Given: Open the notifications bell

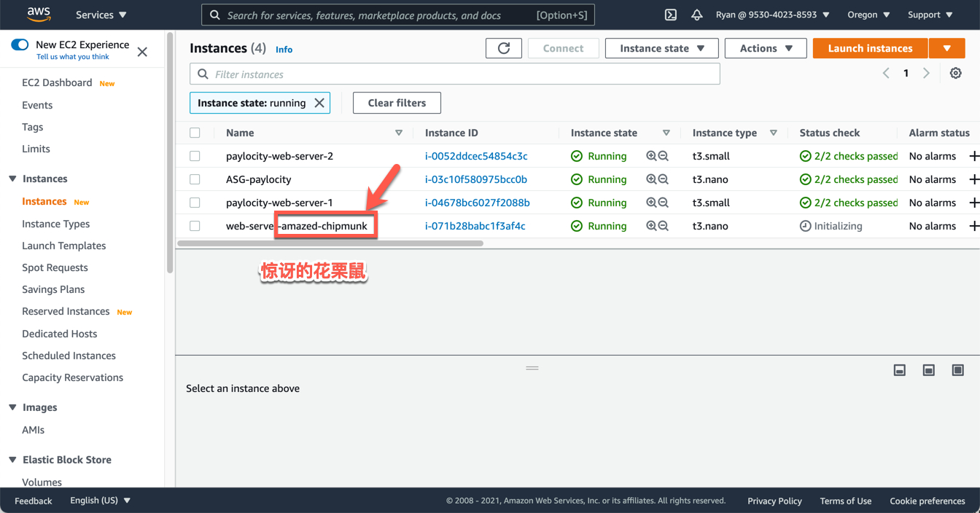Looking at the screenshot, I should pos(697,15).
